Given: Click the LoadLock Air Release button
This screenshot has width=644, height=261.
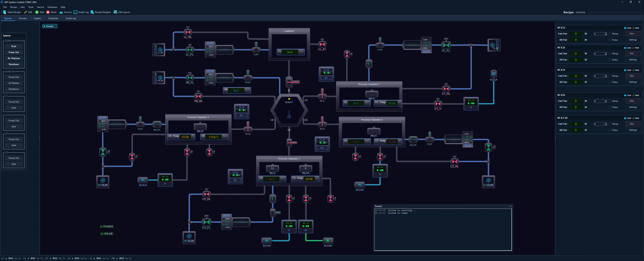Looking at the screenshot, I should 14,83.
